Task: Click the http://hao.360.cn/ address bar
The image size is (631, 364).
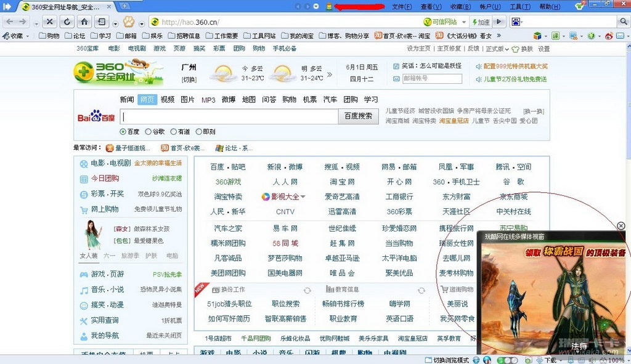Action: (x=286, y=22)
